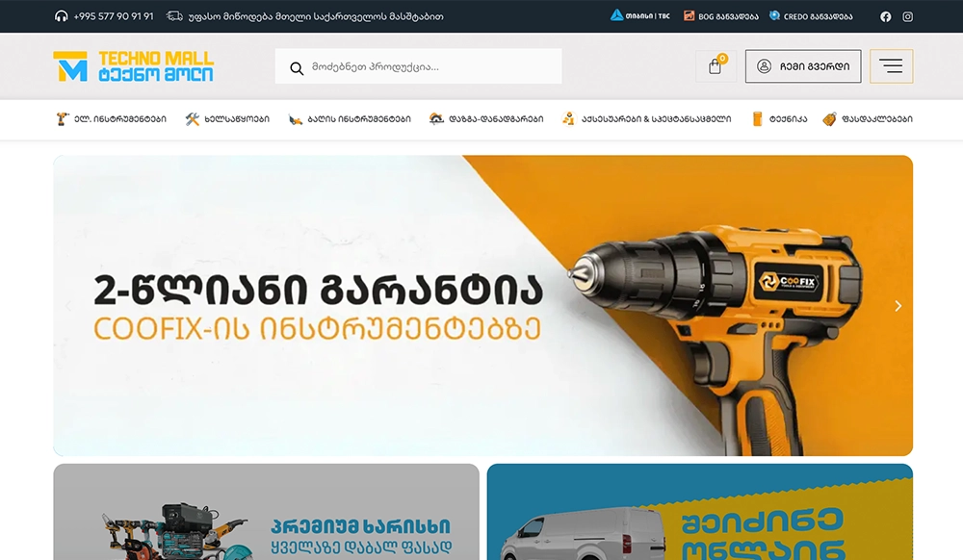Open the Facebook page icon
The image size is (963, 560).
click(x=886, y=16)
